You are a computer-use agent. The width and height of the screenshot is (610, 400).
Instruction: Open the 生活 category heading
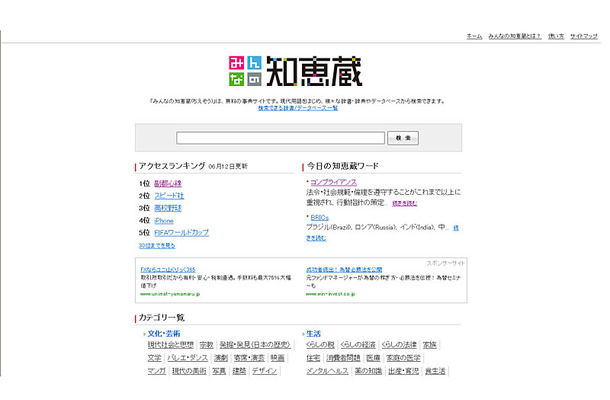pos(314,333)
